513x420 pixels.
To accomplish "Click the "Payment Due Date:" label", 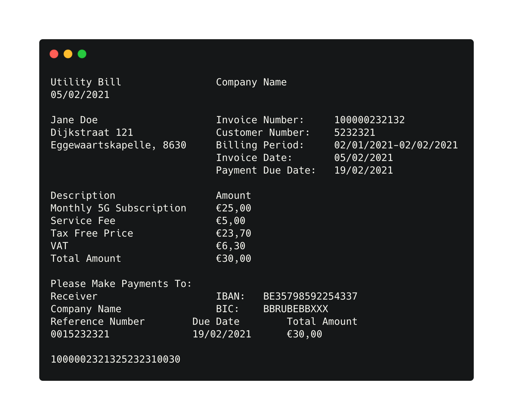I will pos(266,170).
